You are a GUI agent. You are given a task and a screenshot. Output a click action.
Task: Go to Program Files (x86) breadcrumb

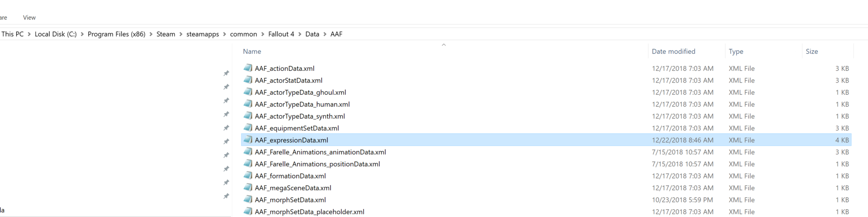117,34
